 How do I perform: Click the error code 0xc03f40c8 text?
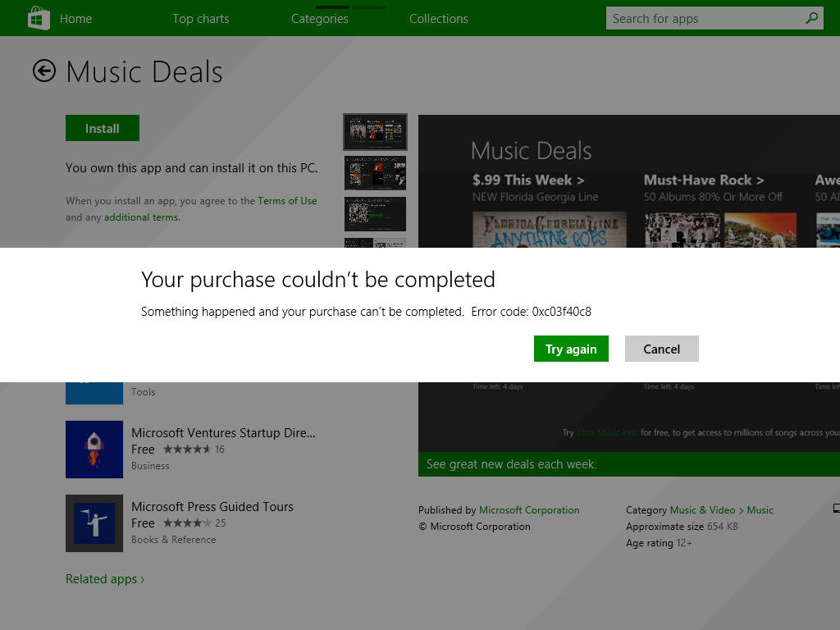coord(561,312)
